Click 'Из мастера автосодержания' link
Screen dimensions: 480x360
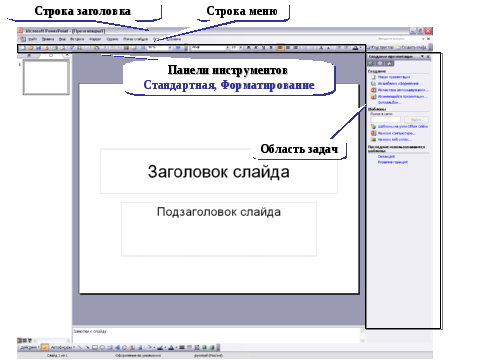(403, 90)
